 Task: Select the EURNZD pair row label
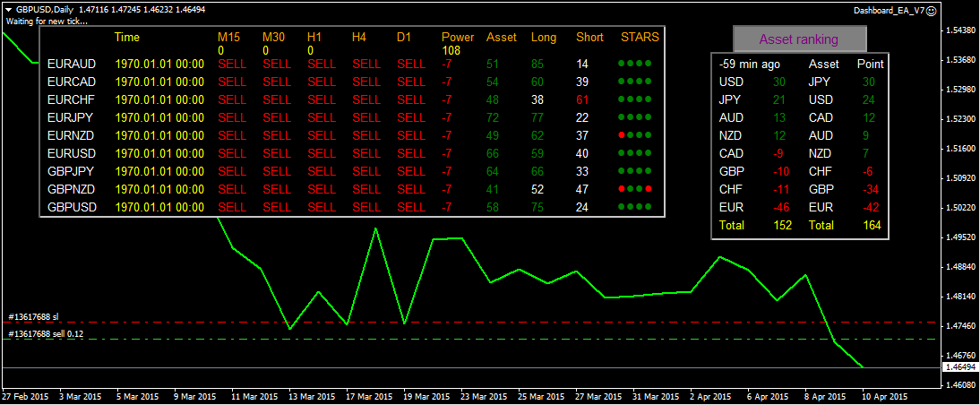pos(72,135)
